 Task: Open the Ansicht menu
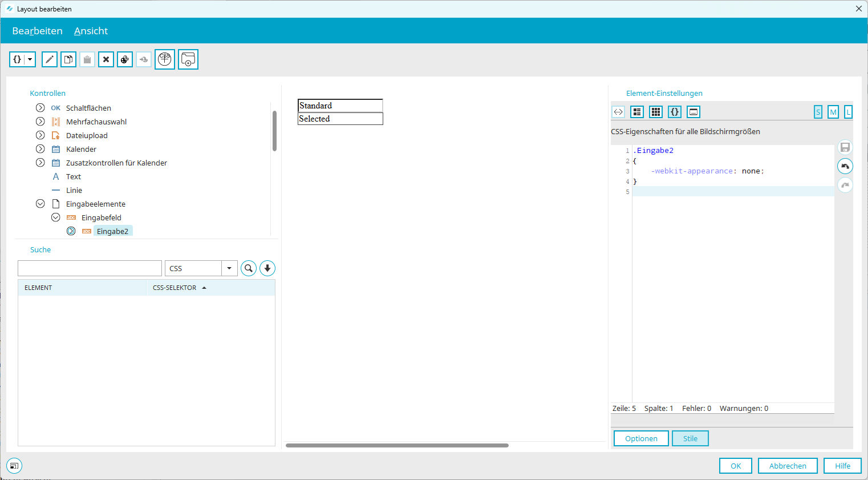point(91,31)
